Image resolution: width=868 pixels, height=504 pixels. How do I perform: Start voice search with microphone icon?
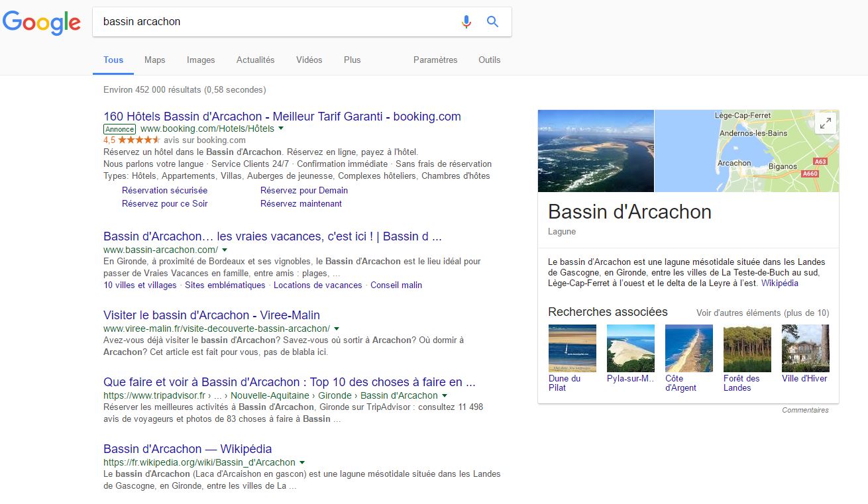(466, 22)
